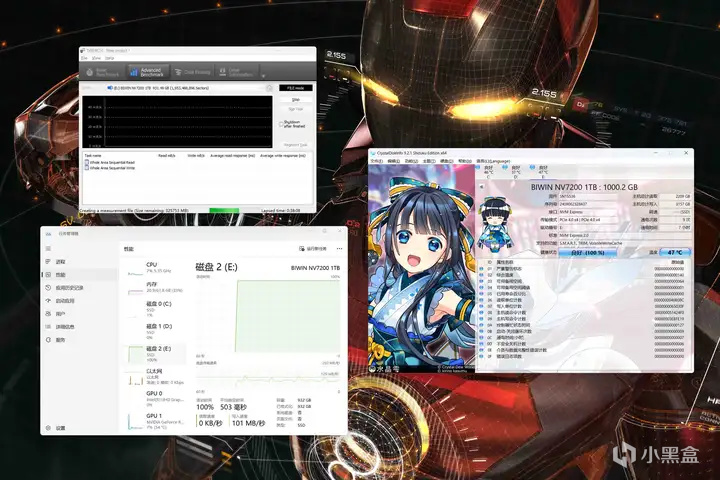Select 磁盘 1 (D:) in performance list
Image resolution: width=720 pixels, height=480 pixels.
click(154, 331)
